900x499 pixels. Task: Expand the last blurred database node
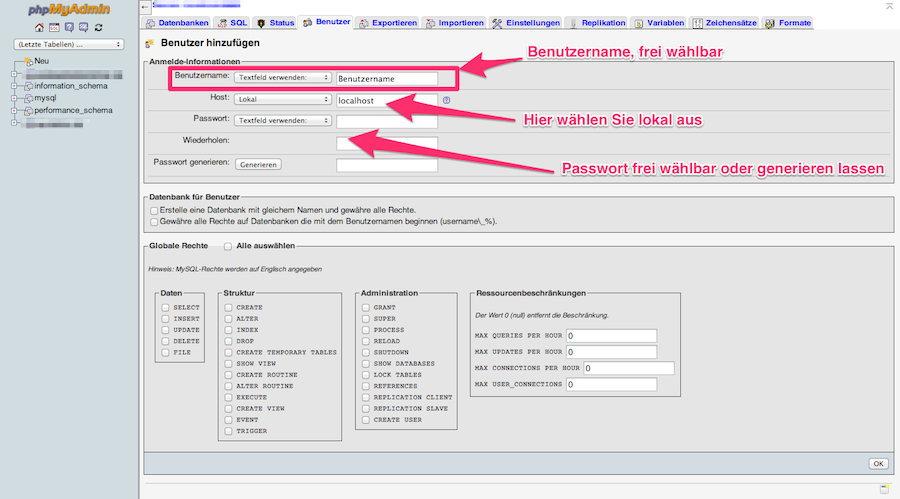[x=14, y=123]
